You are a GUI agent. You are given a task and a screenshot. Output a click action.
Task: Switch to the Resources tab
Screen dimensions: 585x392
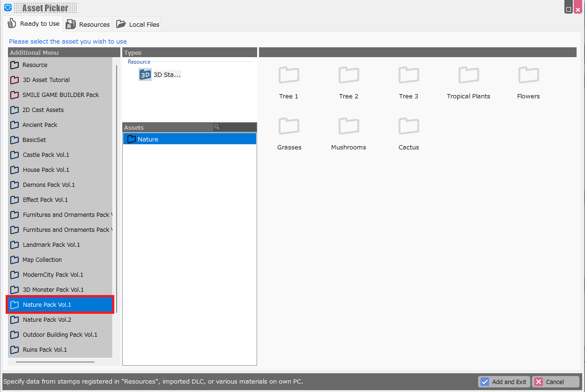pyautogui.click(x=88, y=24)
